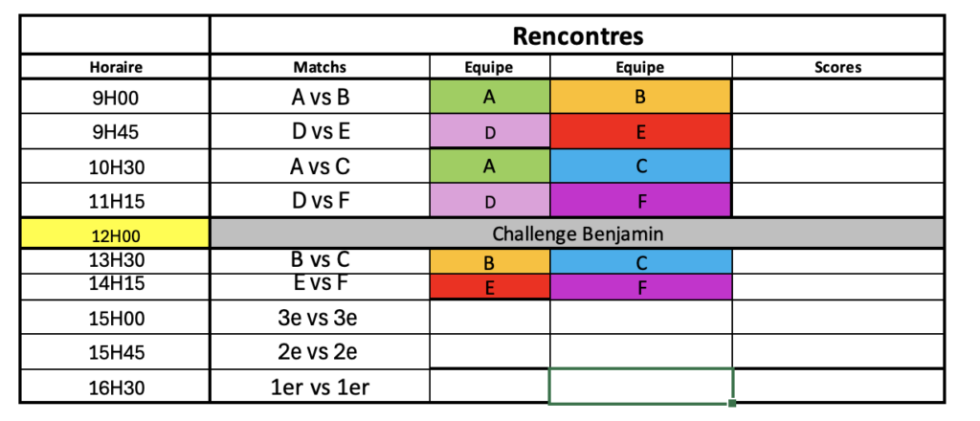The width and height of the screenshot is (980, 421).
Task: Select the yellow 12H00 cell
Action: 115,233
